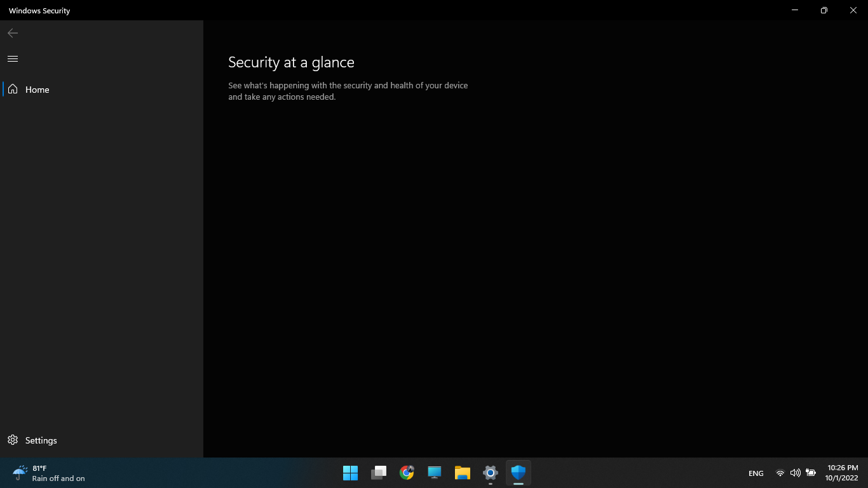
Task: Click the back arrow in Windows Security
Action: click(x=13, y=33)
